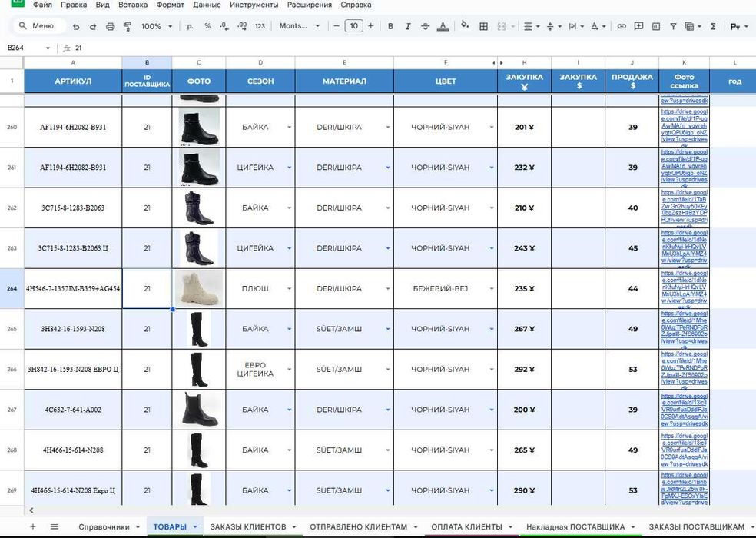Open the Инструменты menu
Viewport: 756px width, 538px height.
pyautogui.click(x=254, y=5)
